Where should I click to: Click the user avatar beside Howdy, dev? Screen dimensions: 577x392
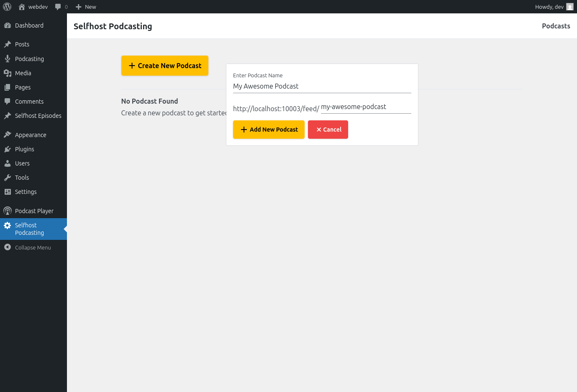click(x=570, y=7)
